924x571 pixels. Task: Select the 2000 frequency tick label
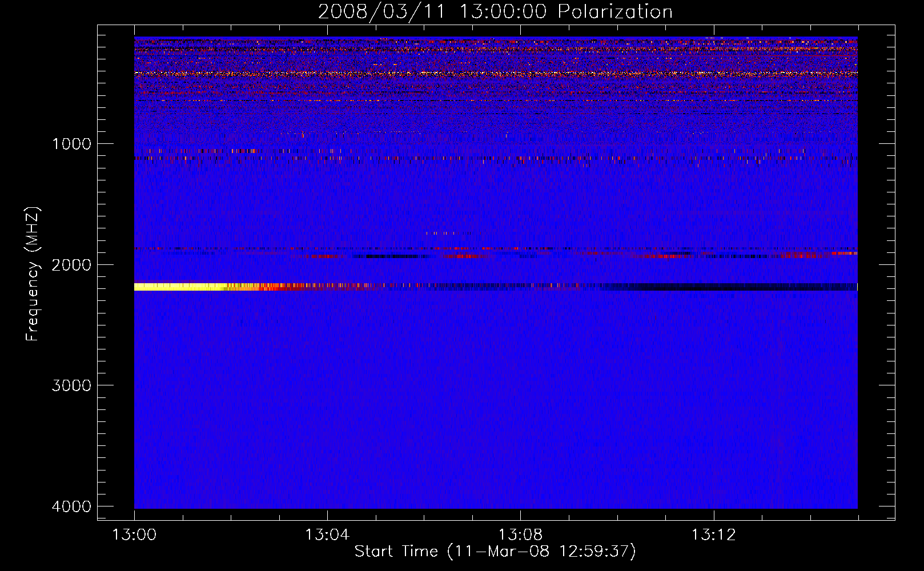tap(71, 265)
